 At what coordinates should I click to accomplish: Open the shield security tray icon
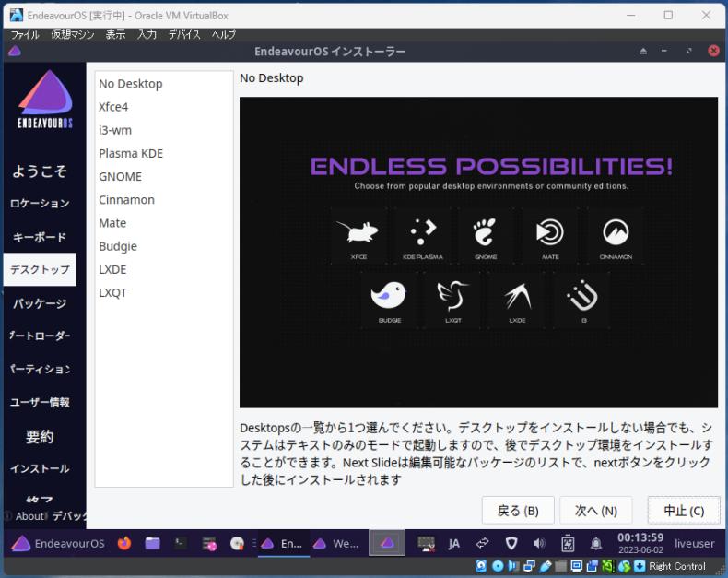point(511,543)
